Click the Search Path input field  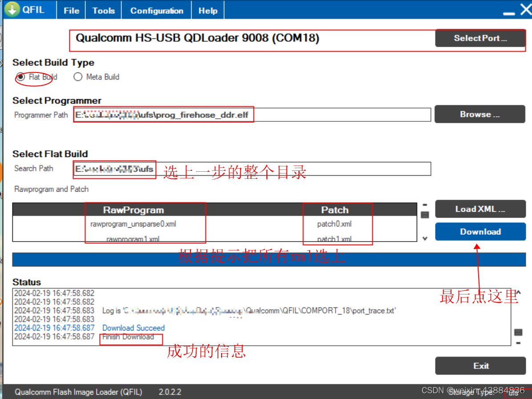tap(252, 169)
